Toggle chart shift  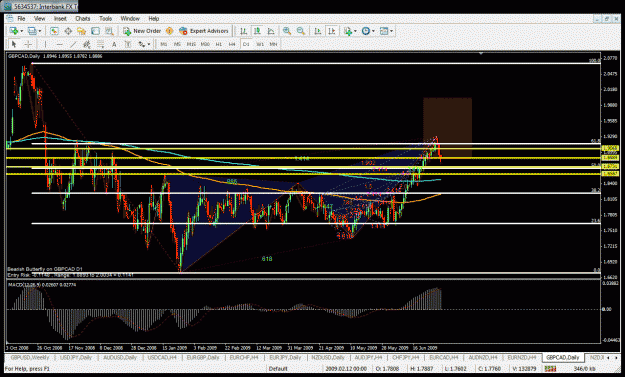tap(331, 31)
